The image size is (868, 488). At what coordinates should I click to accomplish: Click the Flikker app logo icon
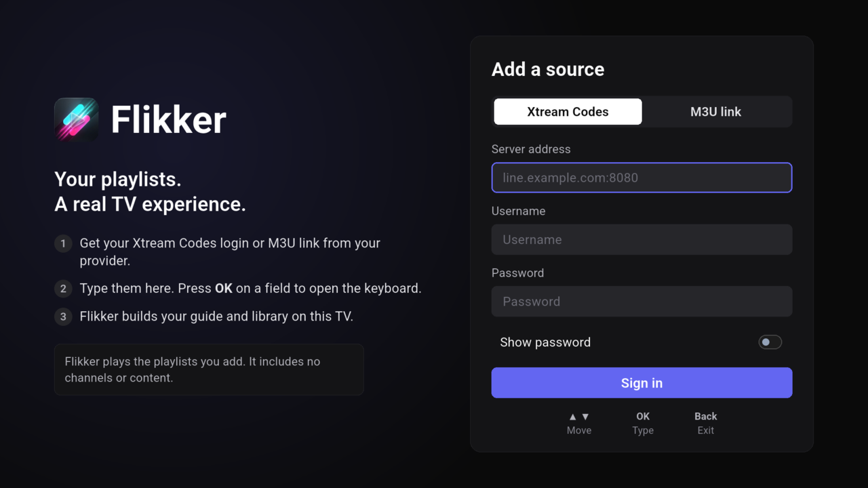tap(77, 119)
